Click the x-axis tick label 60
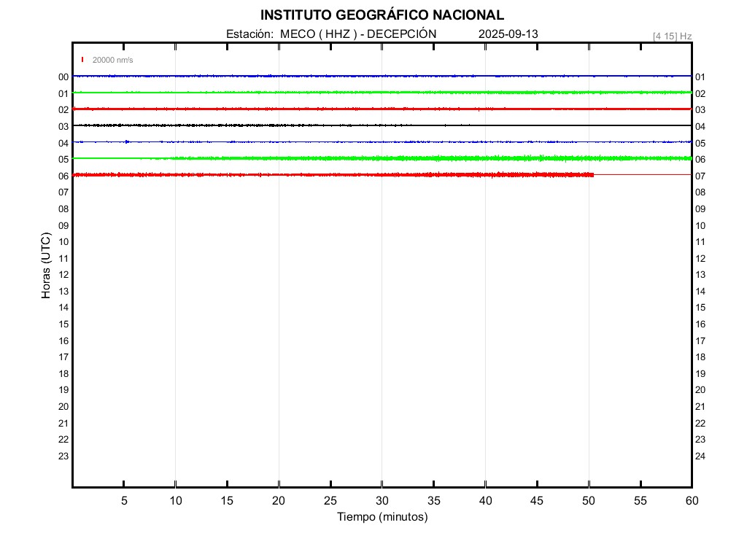The height and width of the screenshot is (560, 747). (x=692, y=501)
